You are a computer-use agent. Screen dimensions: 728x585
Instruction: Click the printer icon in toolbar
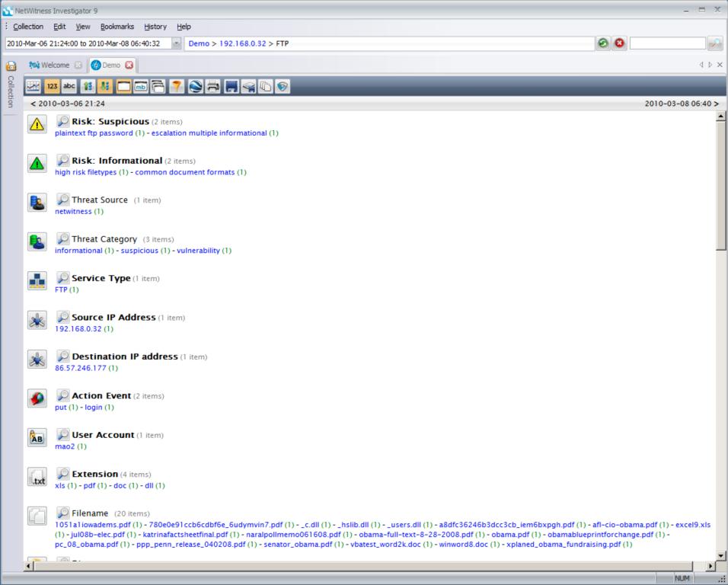click(x=212, y=86)
